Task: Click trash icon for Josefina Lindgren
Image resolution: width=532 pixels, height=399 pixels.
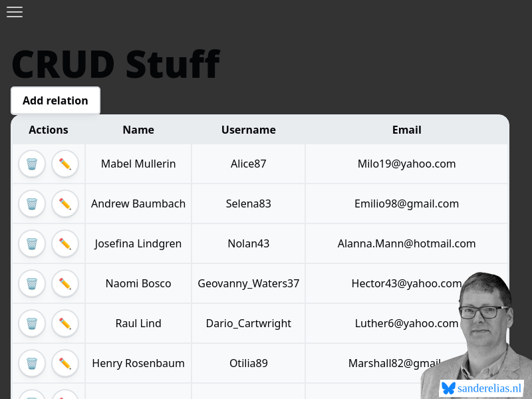Action: pos(32,244)
